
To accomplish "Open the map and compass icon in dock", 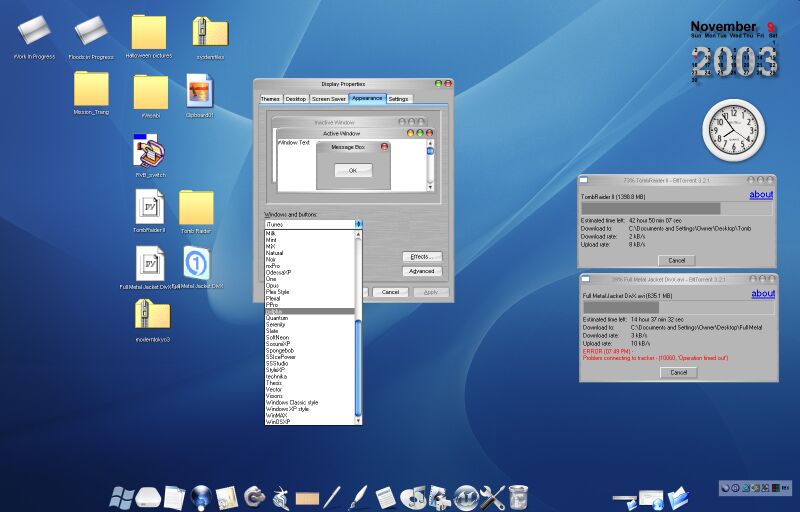I will pyautogui.click(x=227, y=497).
